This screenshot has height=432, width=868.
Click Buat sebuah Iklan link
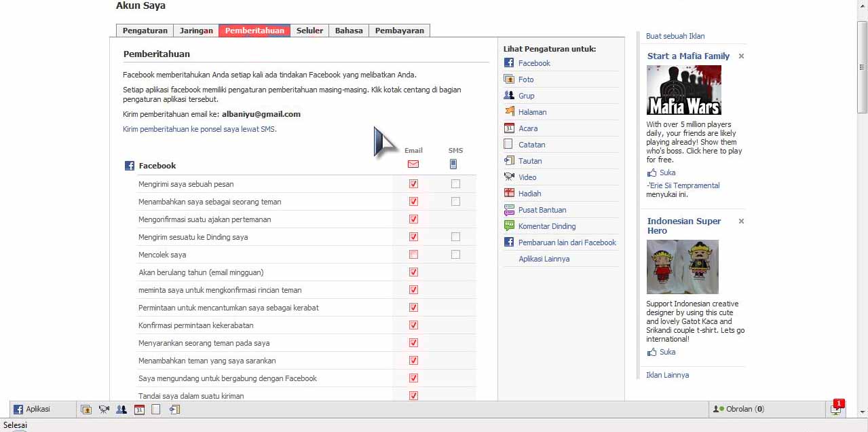click(x=675, y=36)
